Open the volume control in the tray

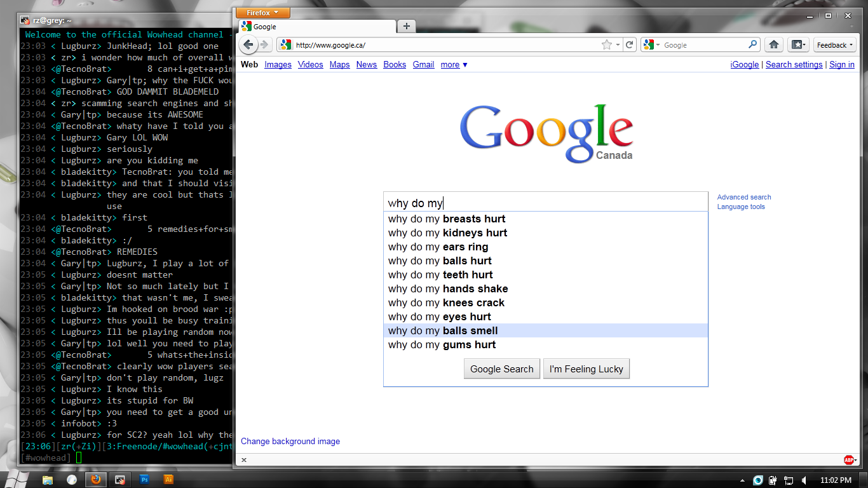point(804,480)
